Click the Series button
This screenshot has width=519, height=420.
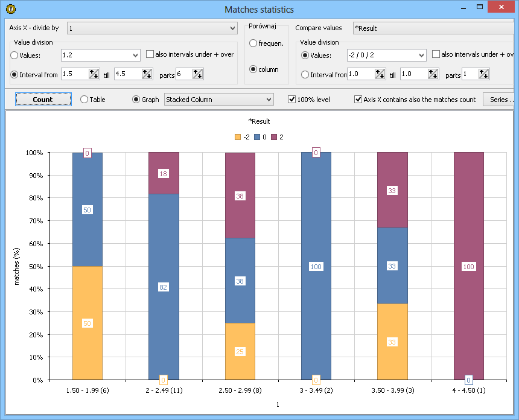(500, 100)
